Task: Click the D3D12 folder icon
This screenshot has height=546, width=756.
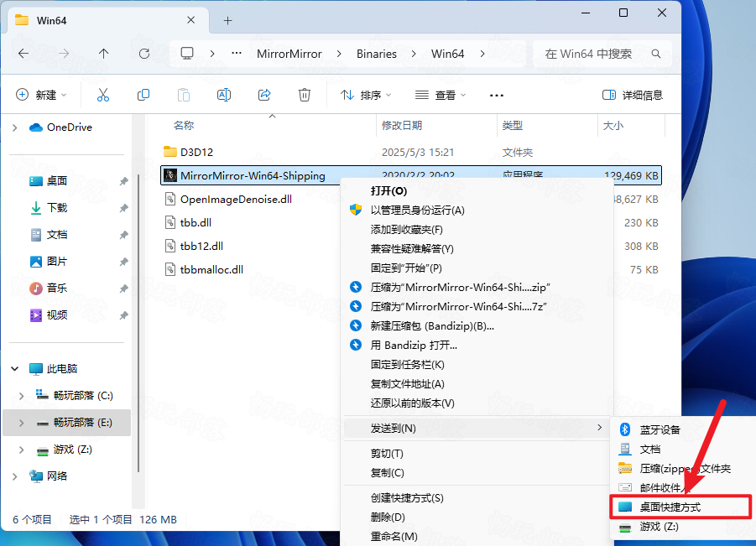Action: (169, 152)
